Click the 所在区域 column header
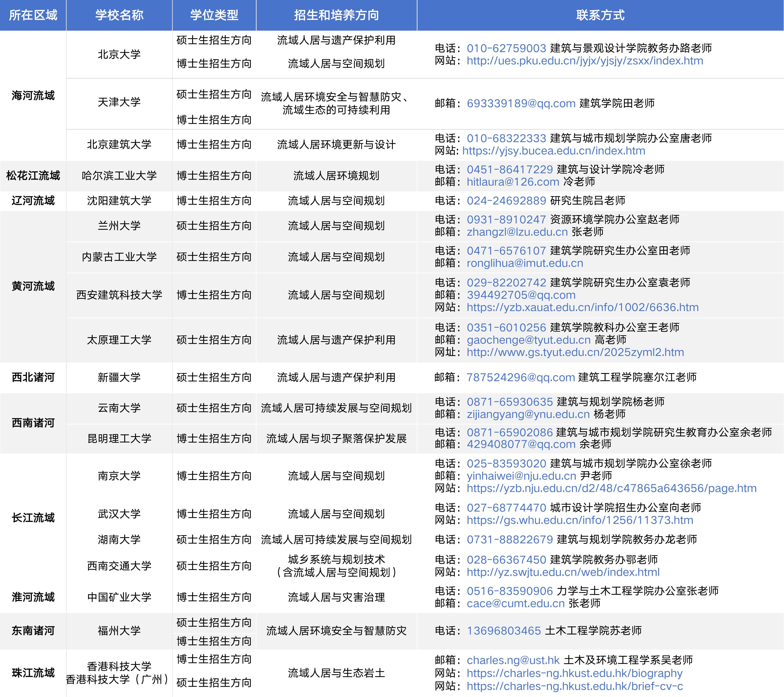The height and width of the screenshot is (697, 784). pyautogui.click(x=33, y=15)
